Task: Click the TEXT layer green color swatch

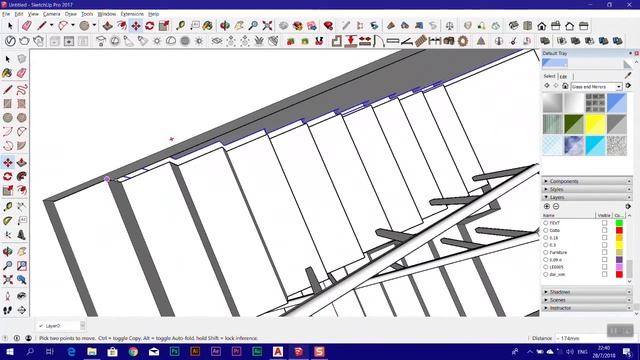Action: 619,223
